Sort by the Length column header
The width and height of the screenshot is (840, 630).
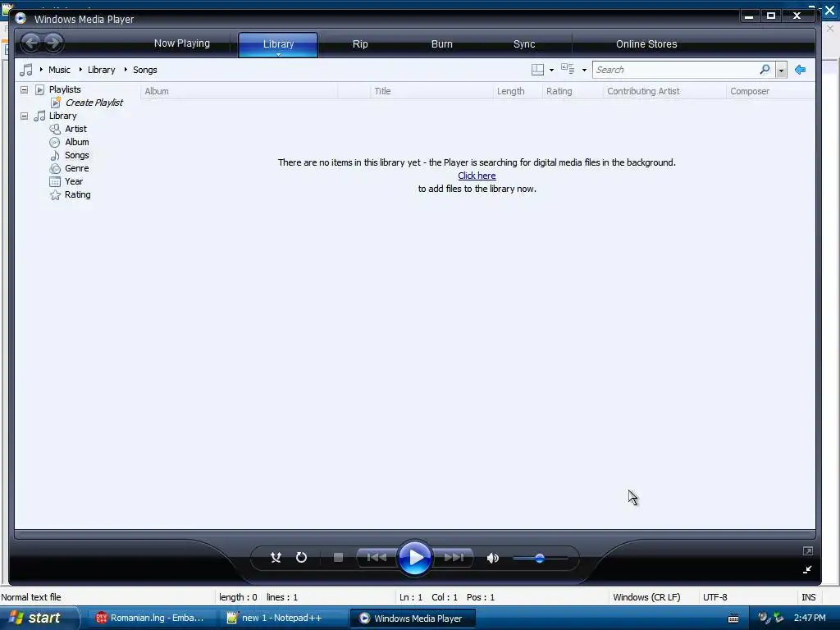[x=517, y=91]
